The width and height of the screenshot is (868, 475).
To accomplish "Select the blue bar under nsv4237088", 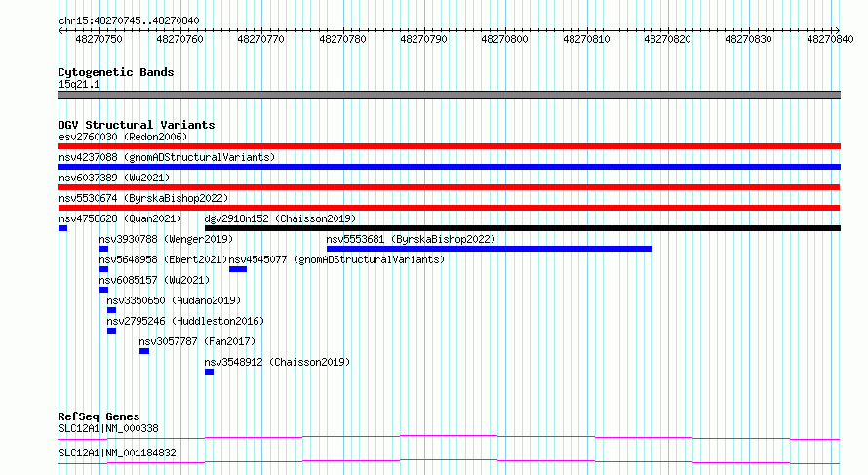I will (449, 167).
